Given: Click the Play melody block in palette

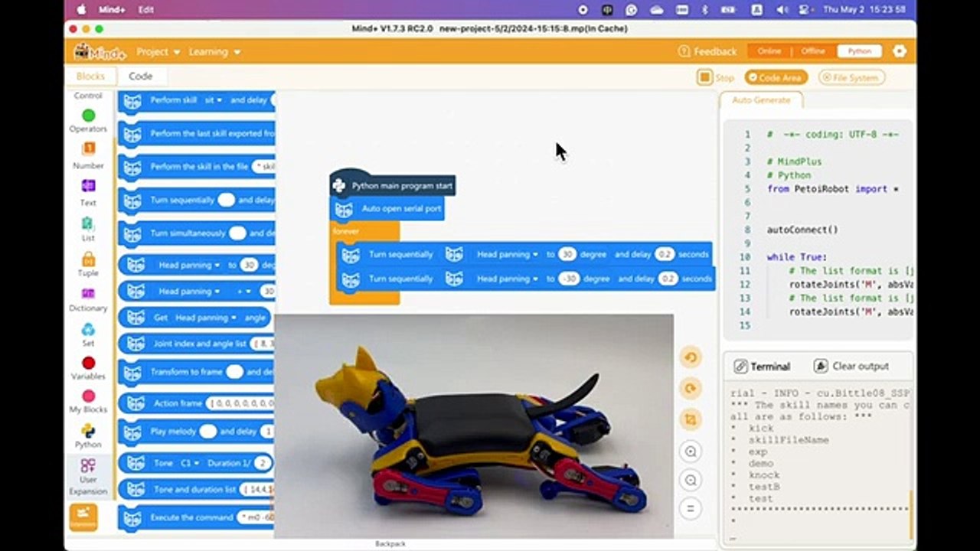Looking at the screenshot, I should click(196, 432).
